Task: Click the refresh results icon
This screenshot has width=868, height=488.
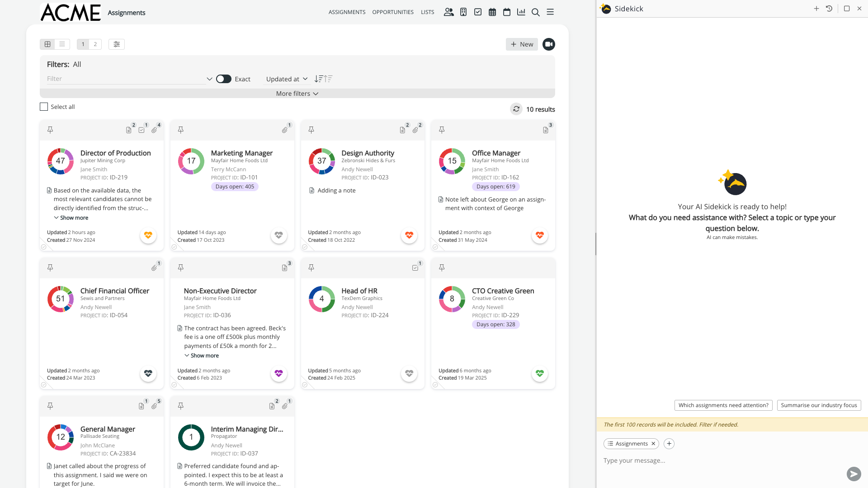Action: [516, 109]
